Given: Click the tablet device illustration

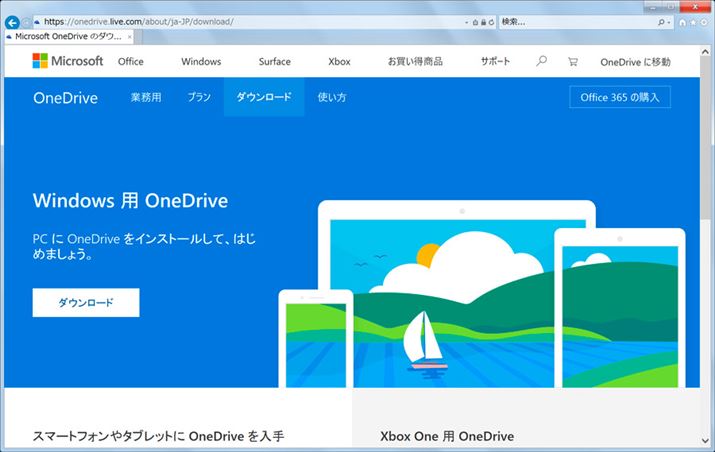Looking at the screenshot, I should [620, 308].
